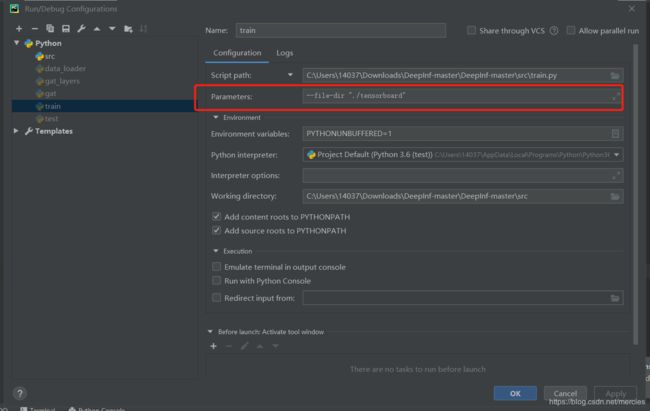The height and width of the screenshot is (411, 650).
Task: Collapse the Execution section
Action: point(216,251)
